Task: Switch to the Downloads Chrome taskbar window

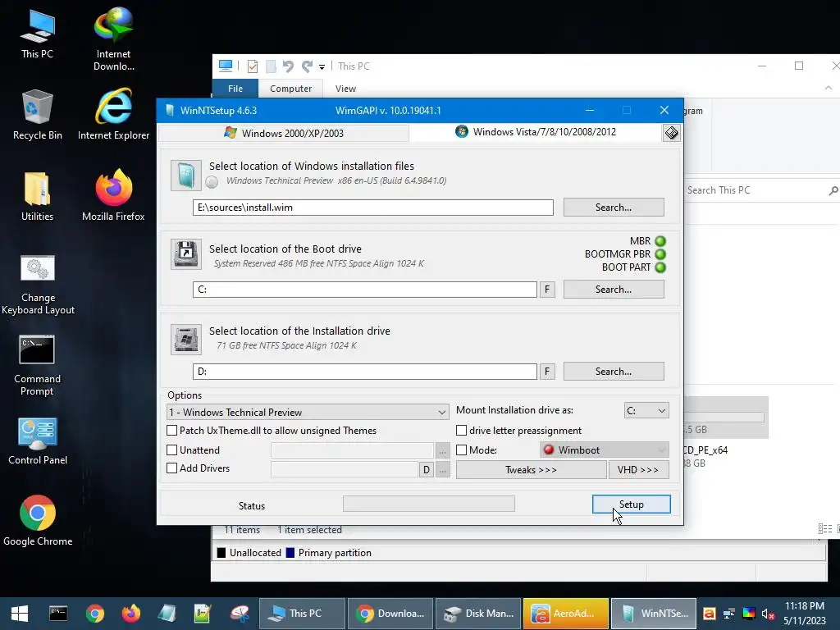Action: click(x=390, y=614)
